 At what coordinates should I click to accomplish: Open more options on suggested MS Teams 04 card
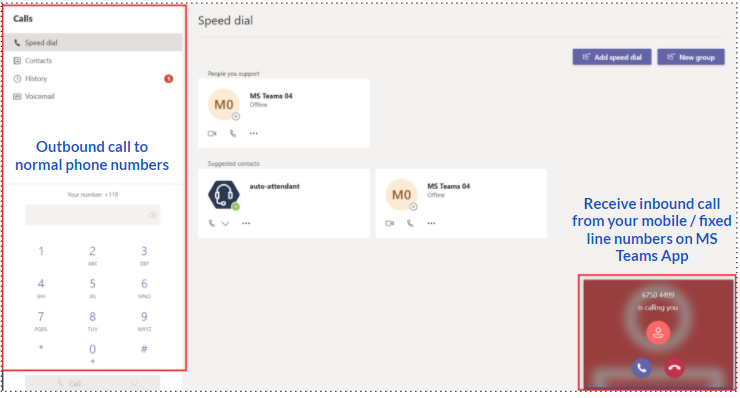pyautogui.click(x=431, y=223)
